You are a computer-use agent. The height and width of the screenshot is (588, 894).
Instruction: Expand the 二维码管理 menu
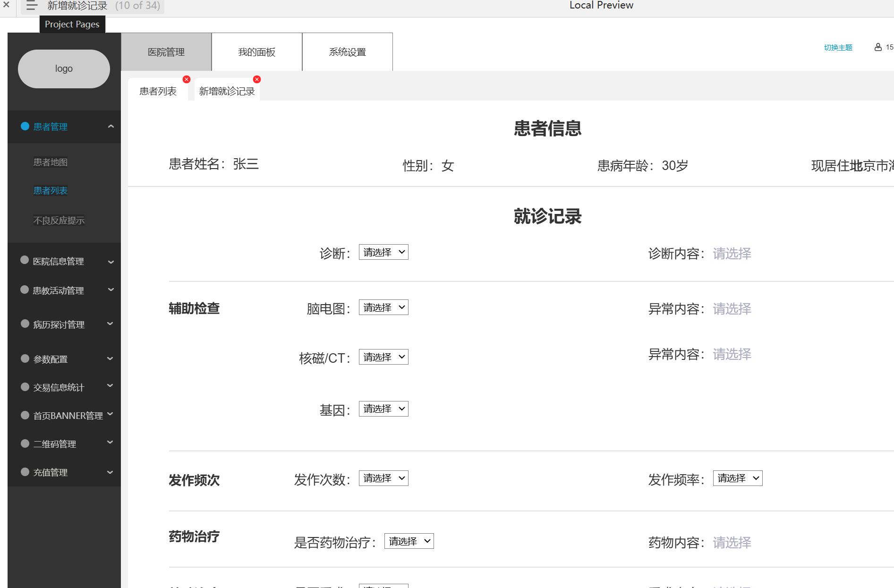[x=111, y=443]
